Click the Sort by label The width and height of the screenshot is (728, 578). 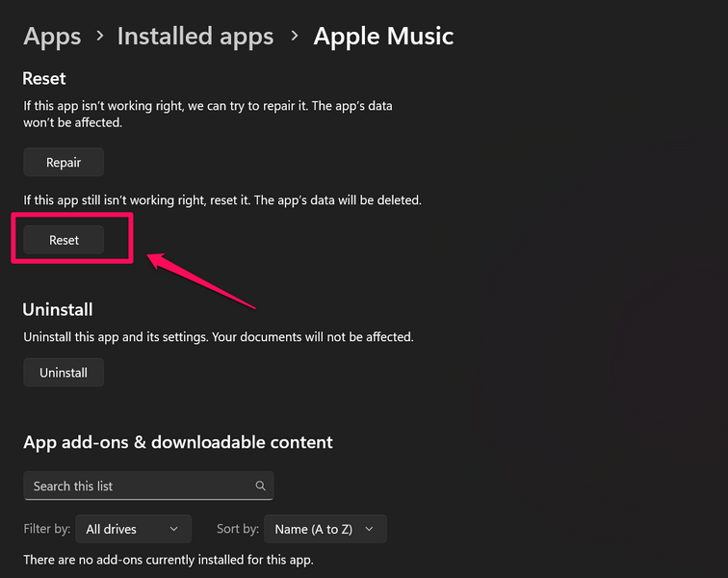coord(237,529)
